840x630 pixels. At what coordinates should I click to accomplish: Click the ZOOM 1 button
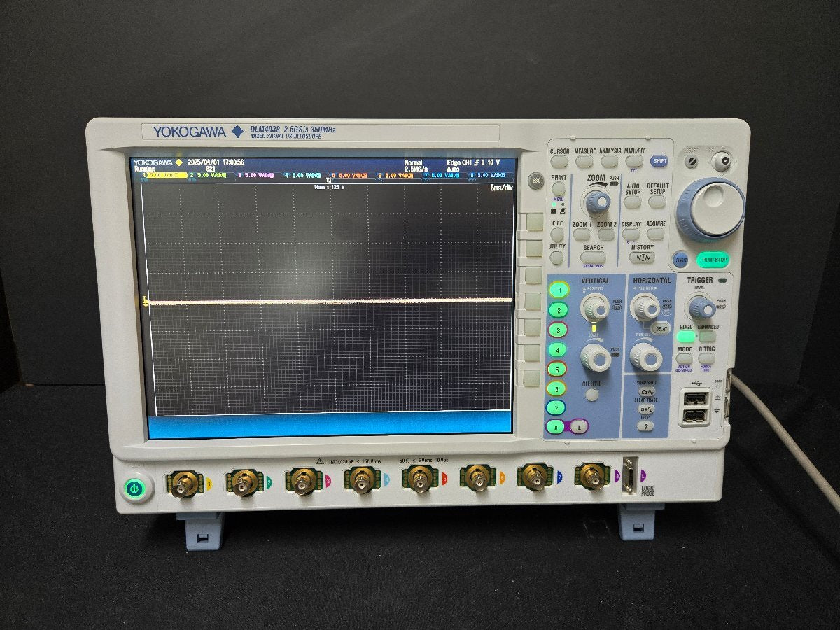582,234
